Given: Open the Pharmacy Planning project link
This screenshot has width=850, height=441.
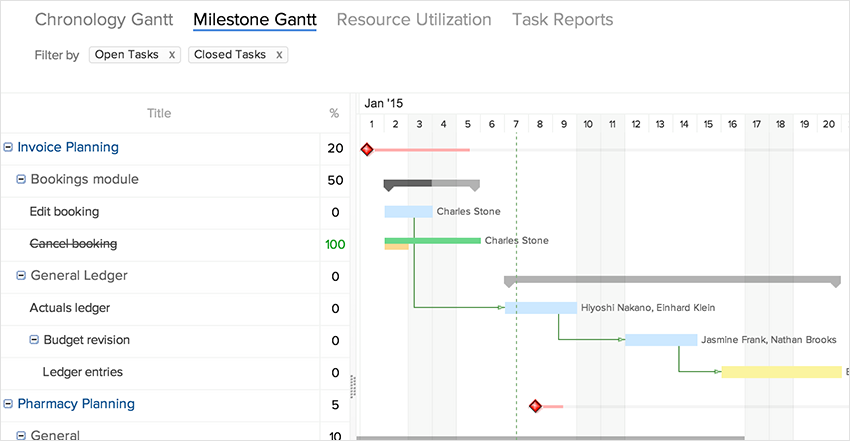Looking at the screenshot, I should [x=76, y=404].
